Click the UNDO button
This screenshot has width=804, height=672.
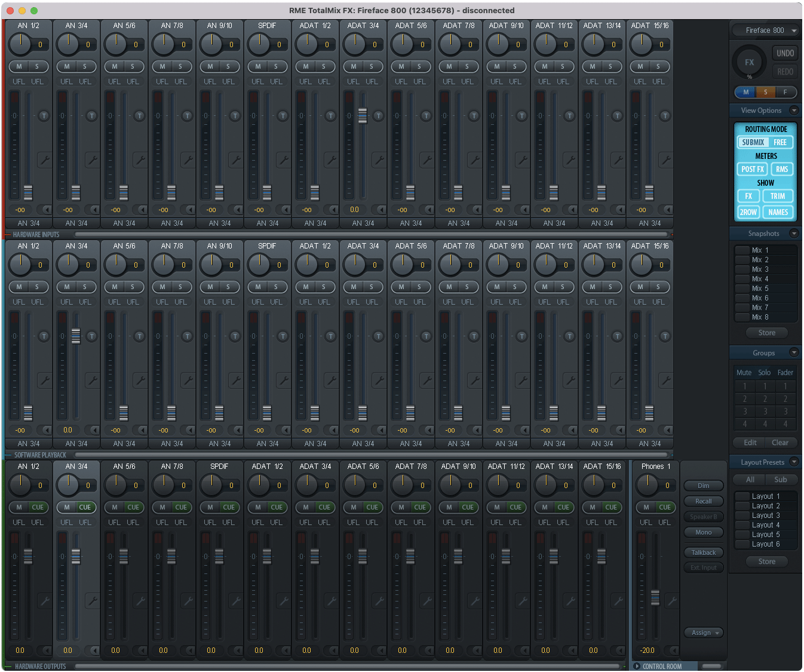tap(785, 53)
